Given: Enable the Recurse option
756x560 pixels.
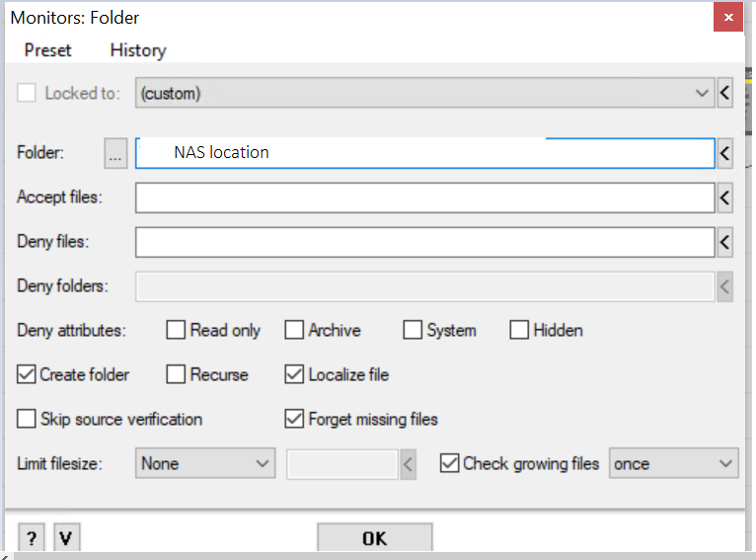Looking at the screenshot, I should click(176, 374).
